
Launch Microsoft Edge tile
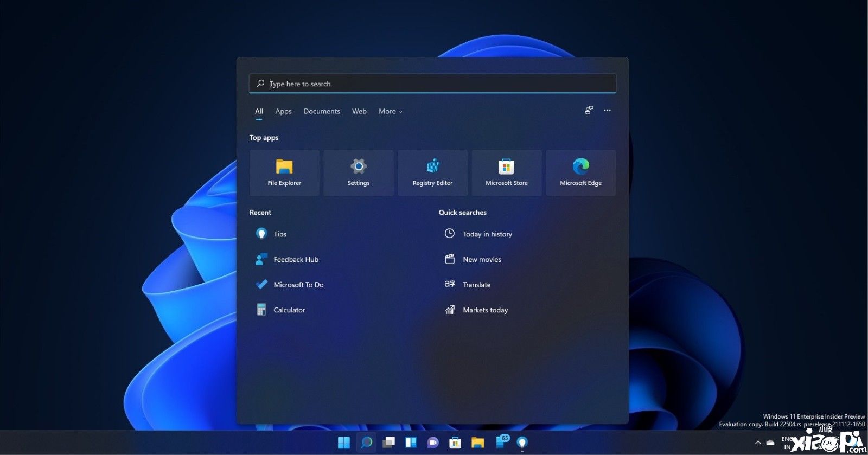tap(581, 173)
